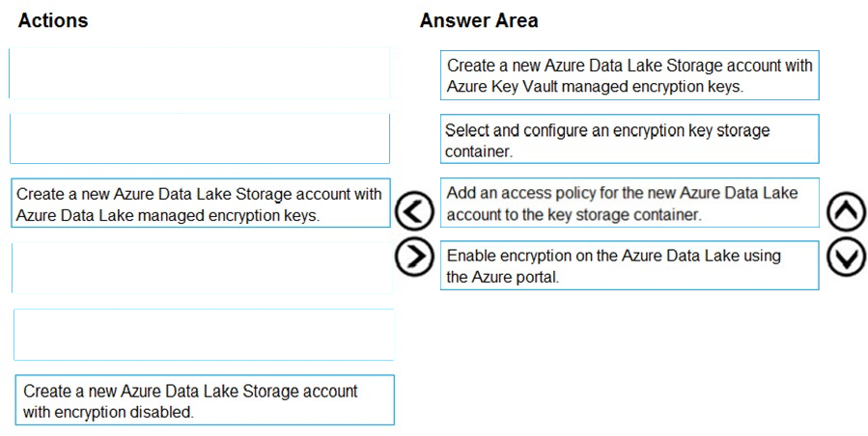Click the circled chevron pointing toward Actions column

point(413,210)
